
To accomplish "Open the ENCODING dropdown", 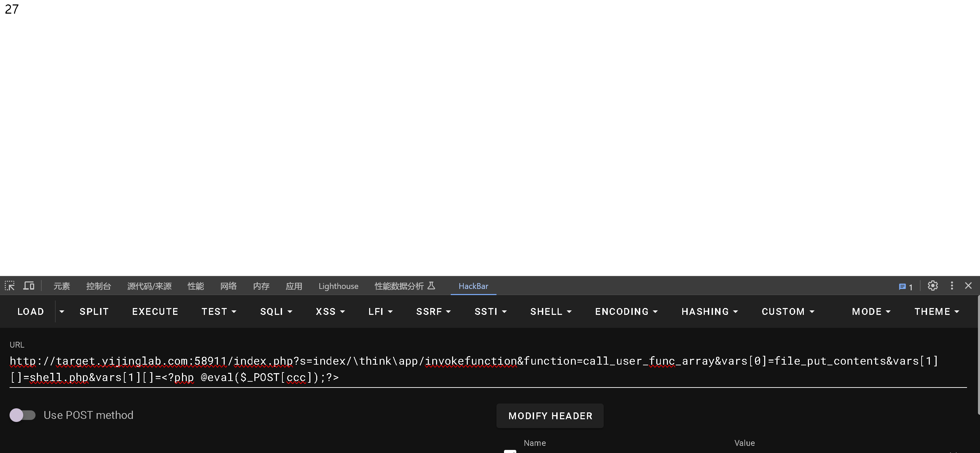I will click(x=626, y=312).
